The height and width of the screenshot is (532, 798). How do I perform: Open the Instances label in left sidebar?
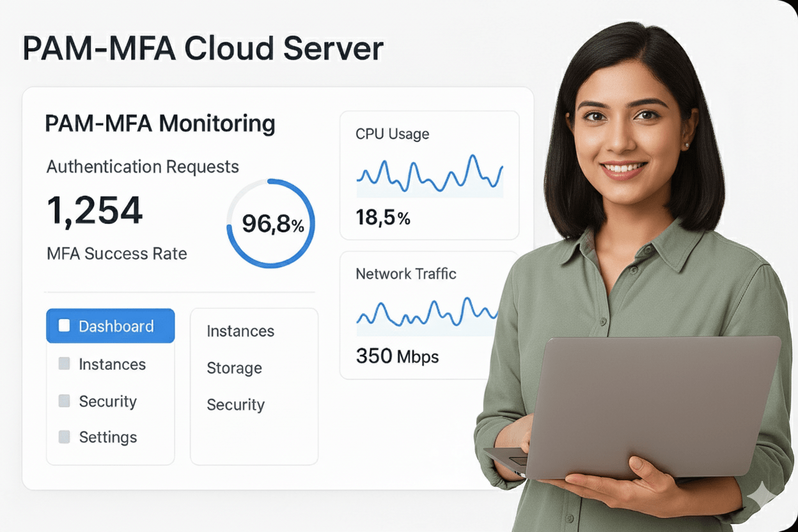[112, 364]
